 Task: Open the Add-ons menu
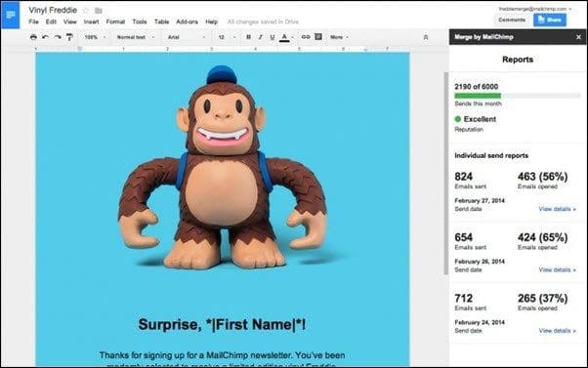click(x=187, y=21)
